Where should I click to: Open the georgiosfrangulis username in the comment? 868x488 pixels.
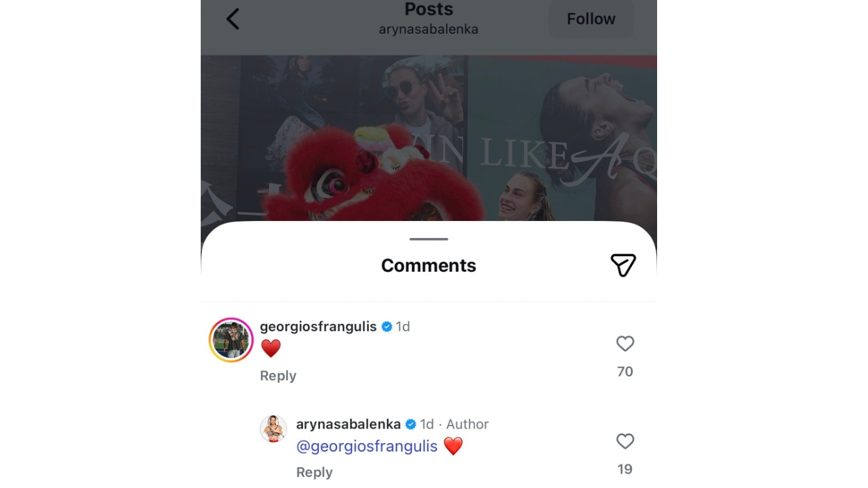(318, 327)
